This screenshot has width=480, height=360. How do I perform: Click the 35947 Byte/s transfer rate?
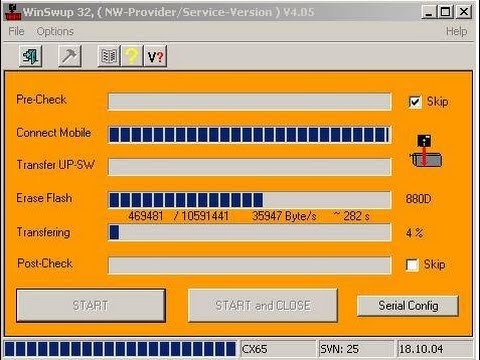[x=284, y=216]
